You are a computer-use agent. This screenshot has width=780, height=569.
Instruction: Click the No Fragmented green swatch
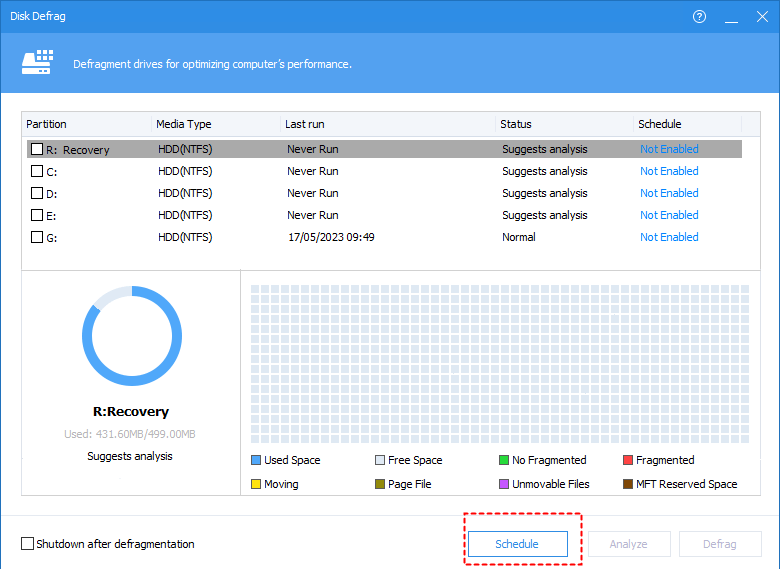coord(503,460)
